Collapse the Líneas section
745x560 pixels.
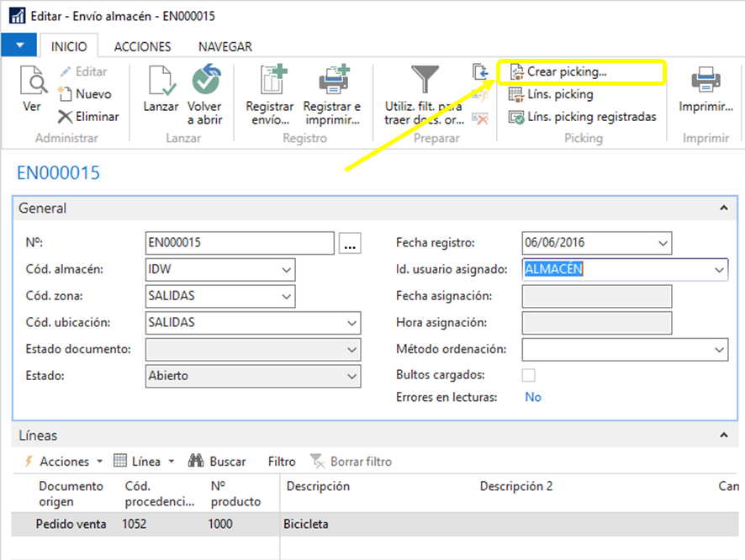724,435
